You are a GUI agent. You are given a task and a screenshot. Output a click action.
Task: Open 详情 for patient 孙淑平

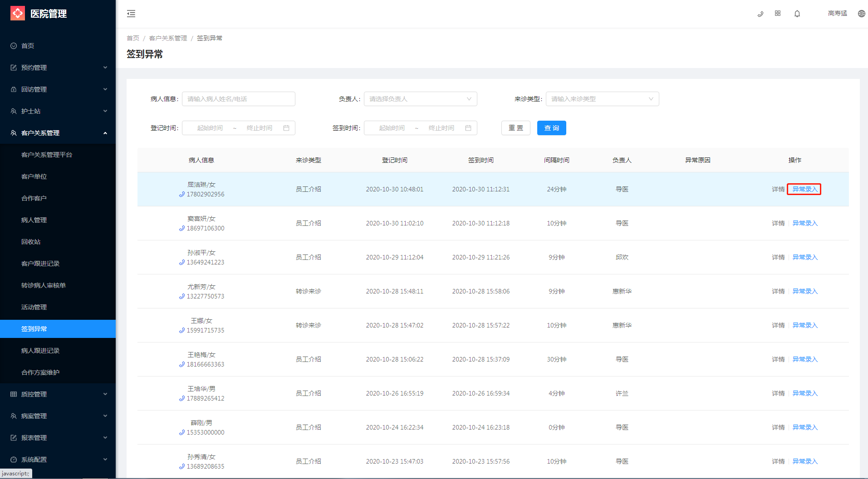[x=778, y=257]
